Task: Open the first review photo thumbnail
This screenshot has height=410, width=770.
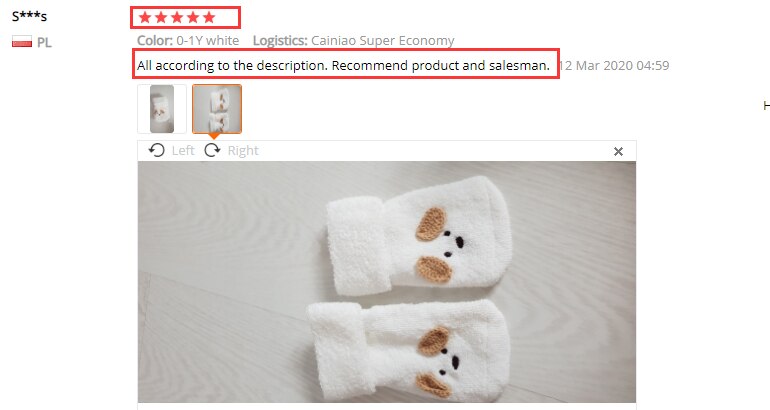Action: [x=162, y=109]
